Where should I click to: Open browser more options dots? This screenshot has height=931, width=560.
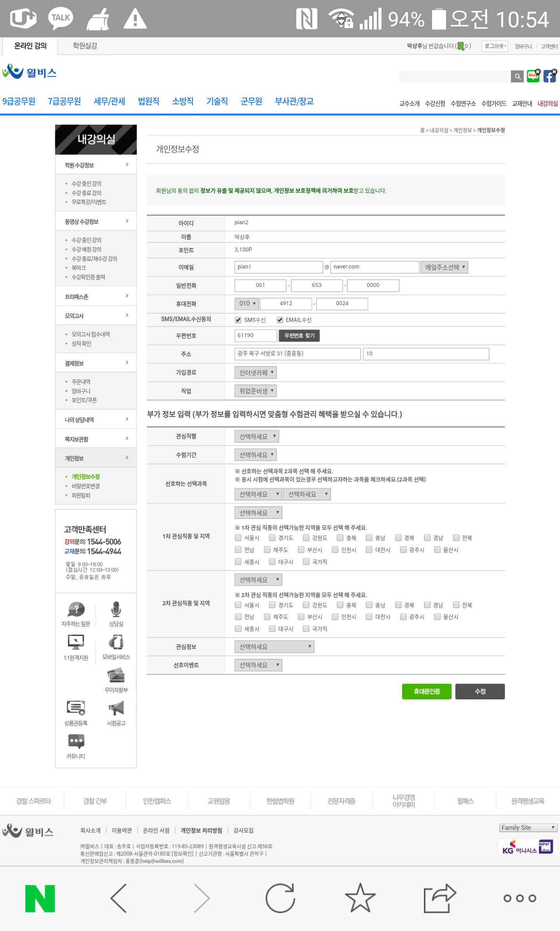[520, 898]
